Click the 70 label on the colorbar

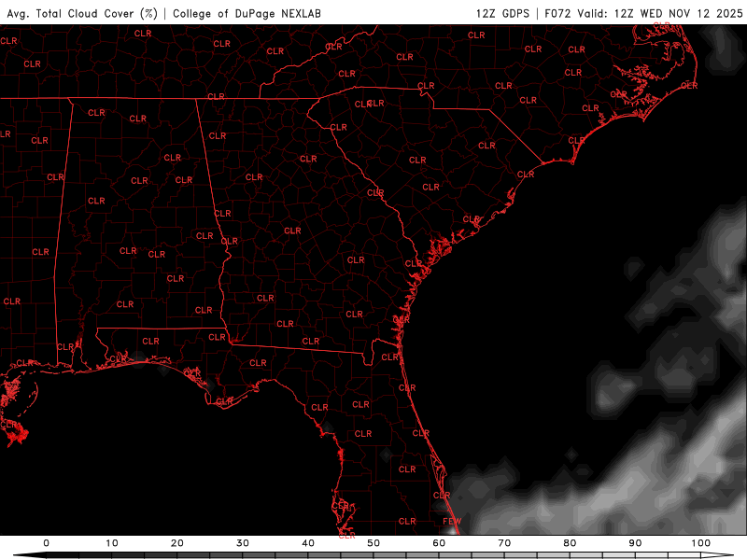tap(504, 543)
